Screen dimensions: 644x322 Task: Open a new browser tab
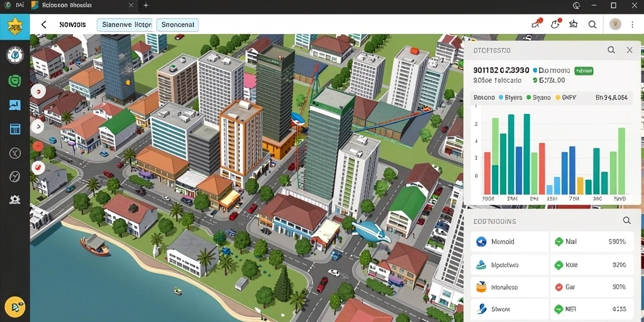146,5
